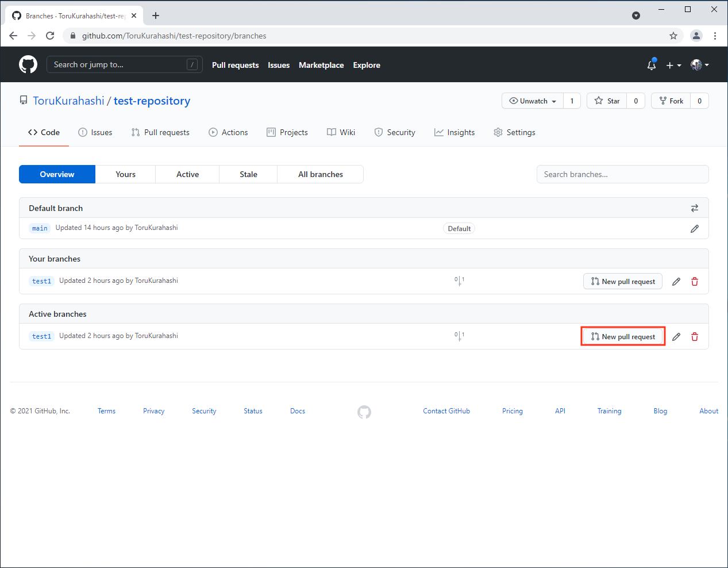Open the plus create-new dropdown
Image resolution: width=728 pixels, height=568 pixels.
673,65
